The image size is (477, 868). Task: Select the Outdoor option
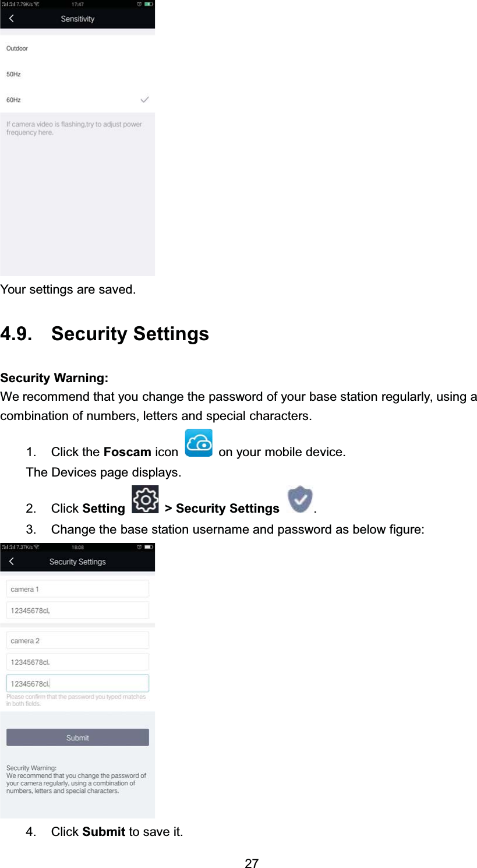click(x=17, y=48)
